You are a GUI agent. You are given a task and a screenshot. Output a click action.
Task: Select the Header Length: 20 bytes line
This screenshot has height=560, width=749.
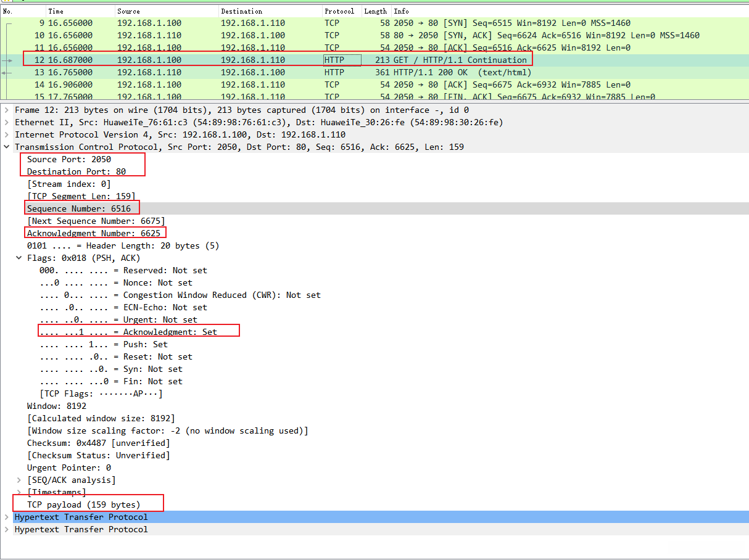point(123,245)
